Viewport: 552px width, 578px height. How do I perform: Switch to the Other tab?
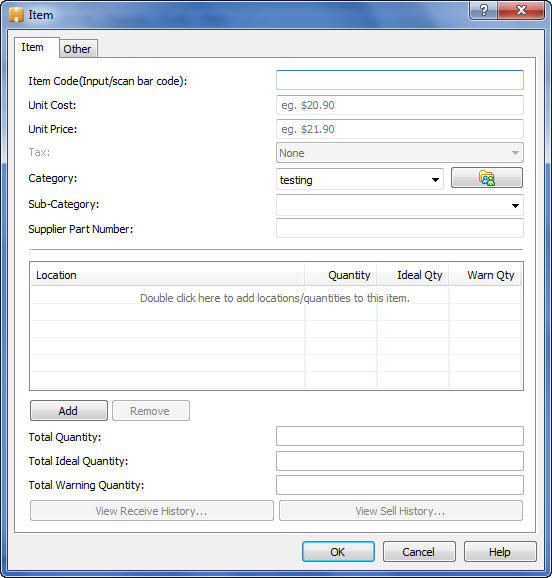[77, 49]
